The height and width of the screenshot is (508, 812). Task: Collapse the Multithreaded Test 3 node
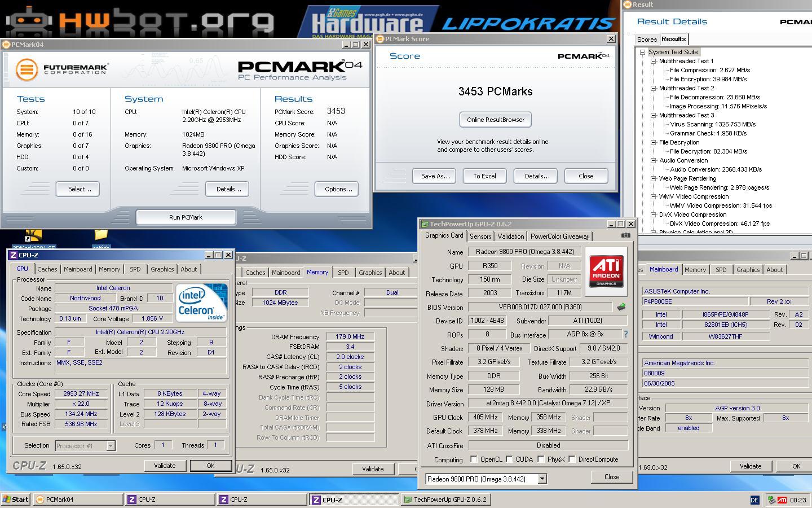654,115
